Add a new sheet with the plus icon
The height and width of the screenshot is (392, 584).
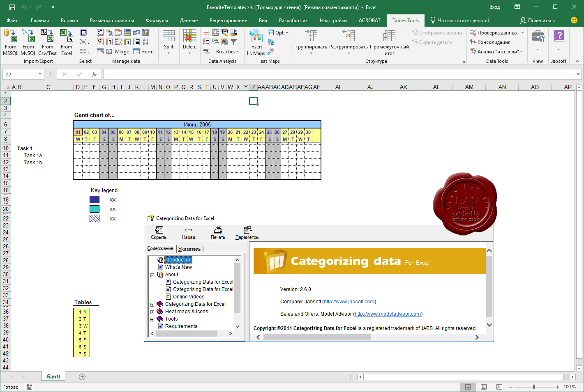[82, 377]
